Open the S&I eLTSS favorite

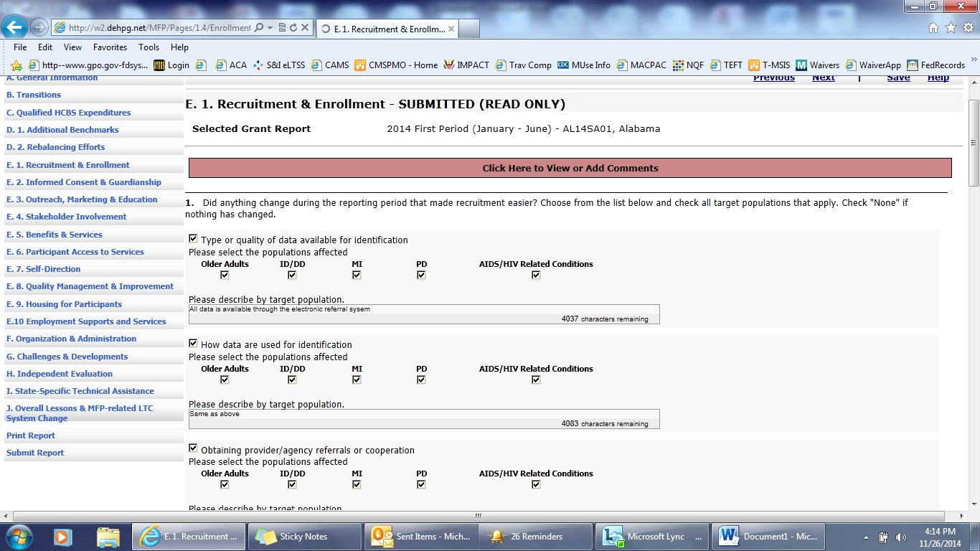click(x=278, y=65)
